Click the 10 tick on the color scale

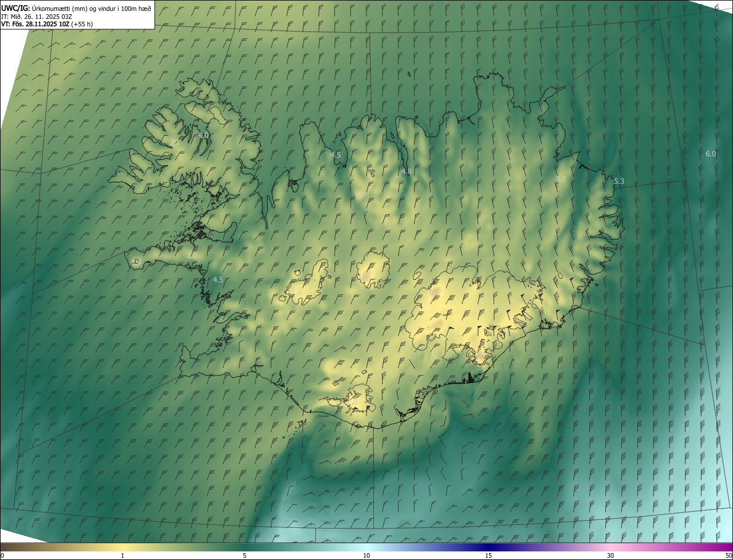tap(366, 555)
